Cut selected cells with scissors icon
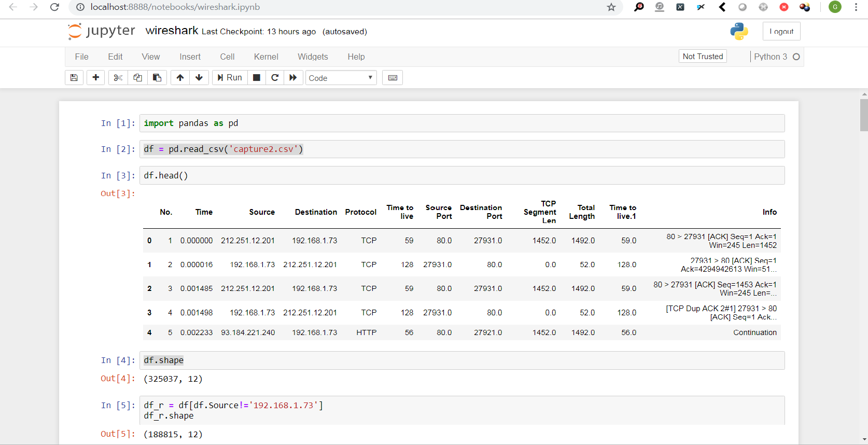The width and height of the screenshot is (868, 445). pyautogui.click(x=118, y=78)
